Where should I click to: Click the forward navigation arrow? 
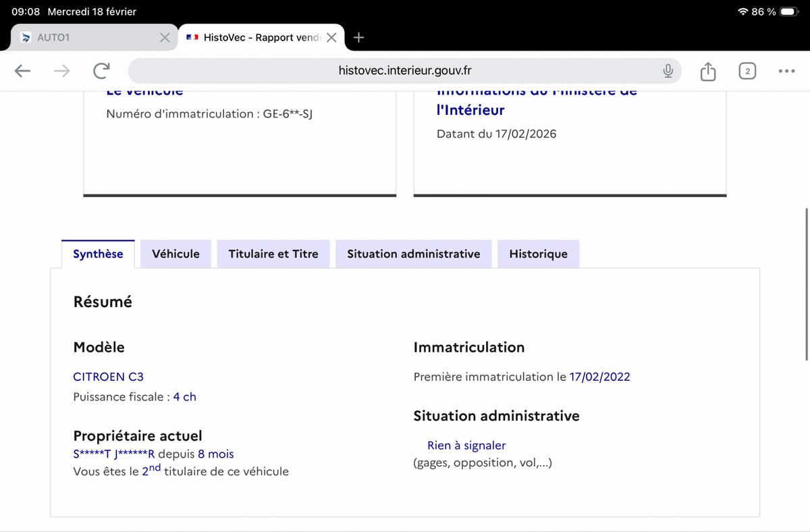coord(61,71)
